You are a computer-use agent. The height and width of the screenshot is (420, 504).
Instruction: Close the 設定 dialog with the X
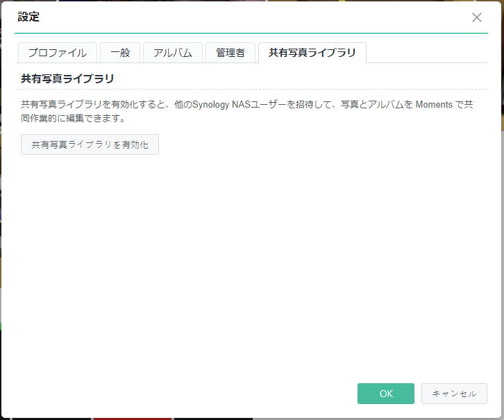(x=477, y=17)
